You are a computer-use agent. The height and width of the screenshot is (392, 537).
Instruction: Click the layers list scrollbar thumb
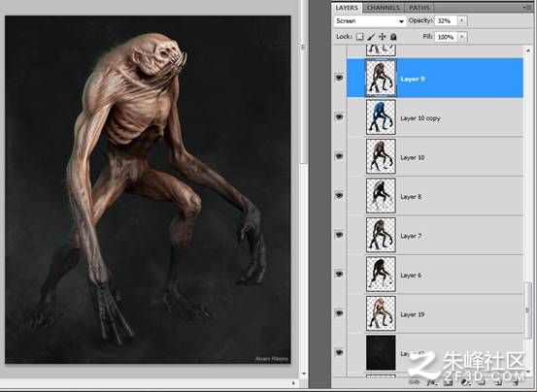(527, 310)
